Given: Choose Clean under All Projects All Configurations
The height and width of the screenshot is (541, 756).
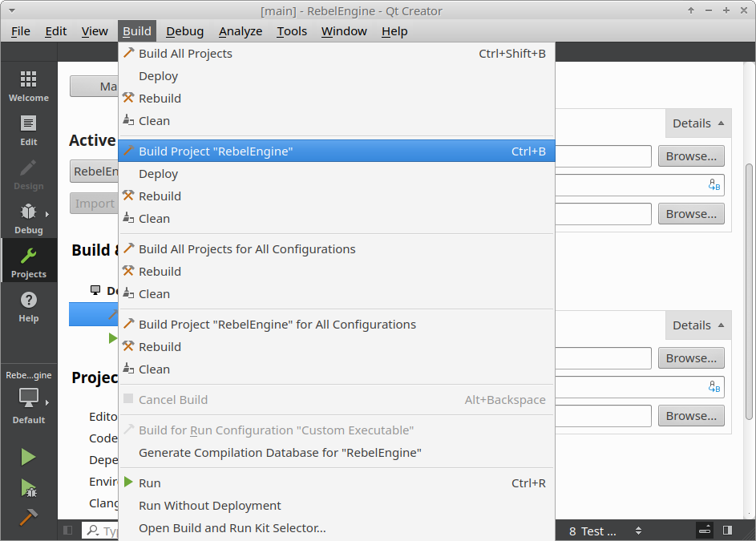Looking at the screenshot, I should 337,294.
